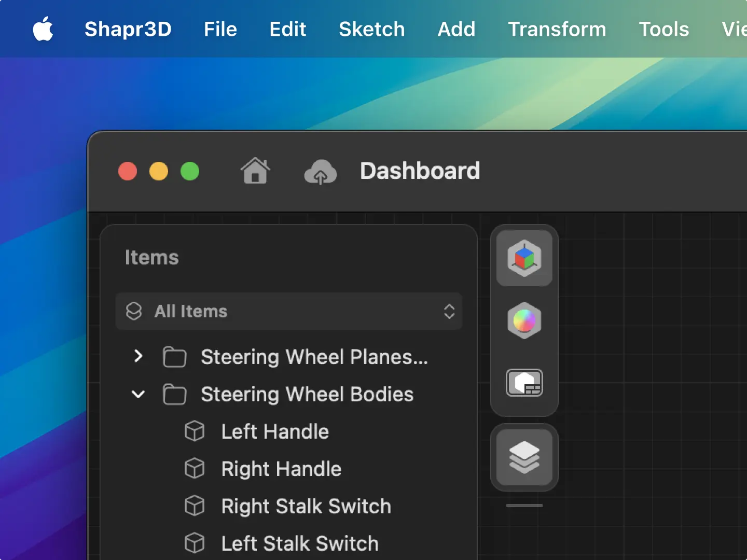Viewport: 747px width, 560px height.
Task: Click the Items panel heading
Action: point(151,258)
